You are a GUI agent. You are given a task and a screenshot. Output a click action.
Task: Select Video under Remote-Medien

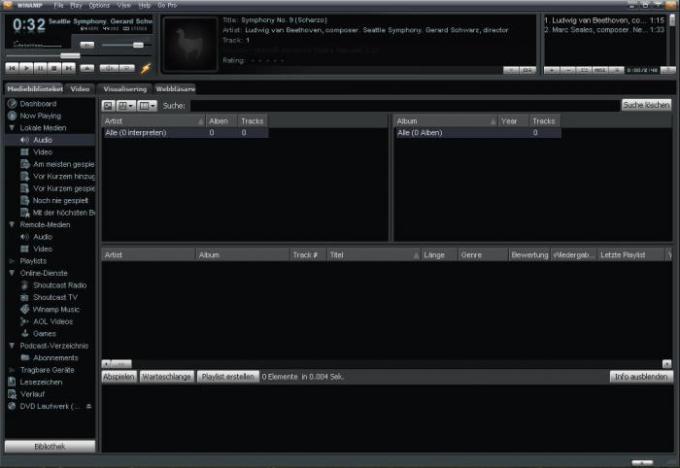(42, 249)
